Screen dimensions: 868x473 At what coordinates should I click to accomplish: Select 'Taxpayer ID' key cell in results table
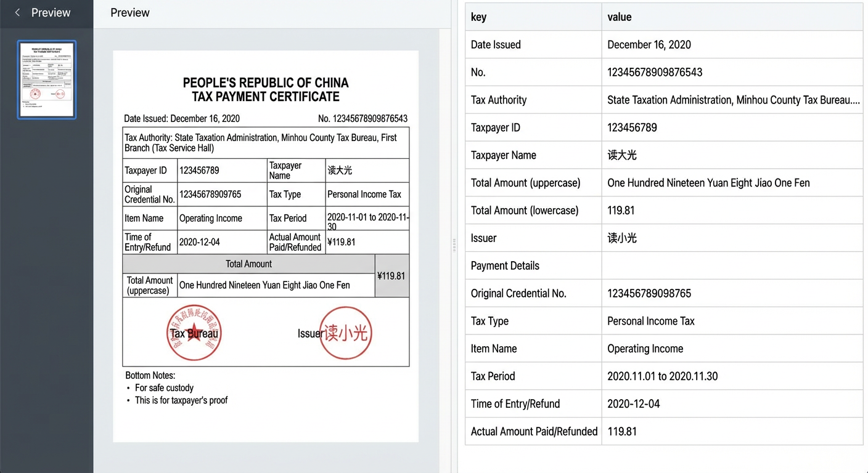click(533, 127)
